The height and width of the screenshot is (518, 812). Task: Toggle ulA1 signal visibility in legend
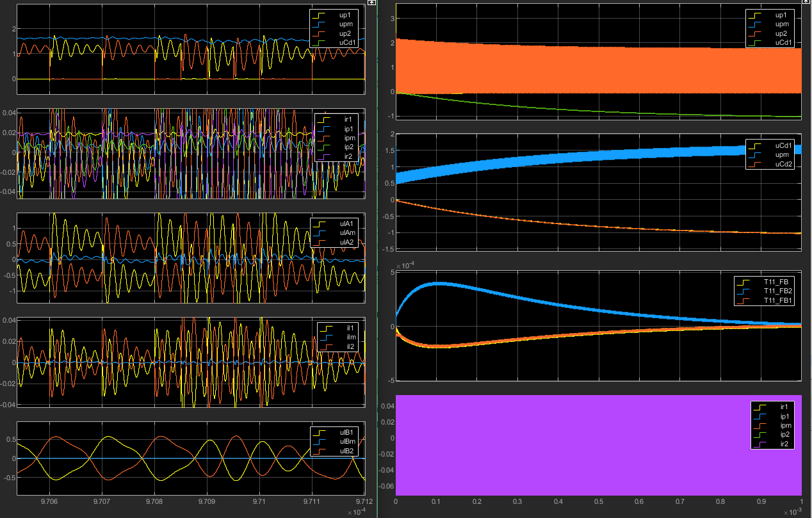click(x=348, y=223)
